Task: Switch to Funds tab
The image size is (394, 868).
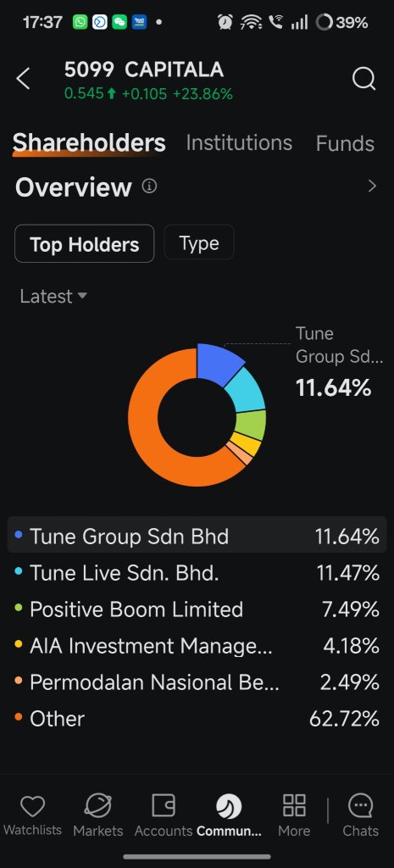Action: [345, 143]
